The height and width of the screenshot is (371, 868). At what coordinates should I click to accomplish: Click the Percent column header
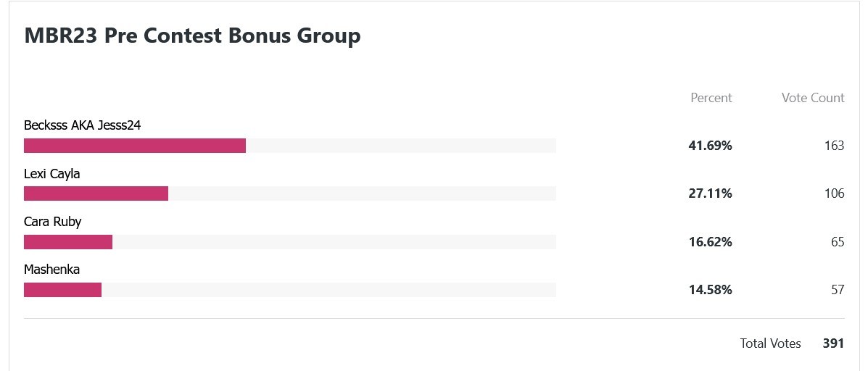711,98
